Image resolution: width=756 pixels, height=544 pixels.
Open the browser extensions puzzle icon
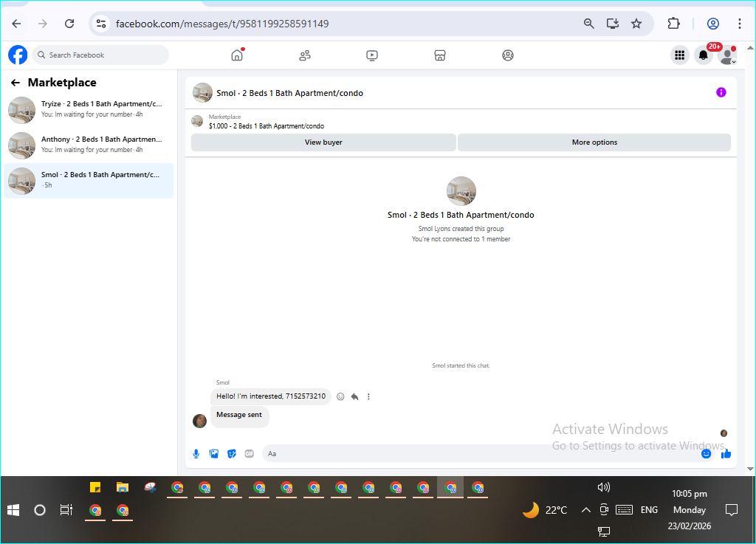pos(673,24)
